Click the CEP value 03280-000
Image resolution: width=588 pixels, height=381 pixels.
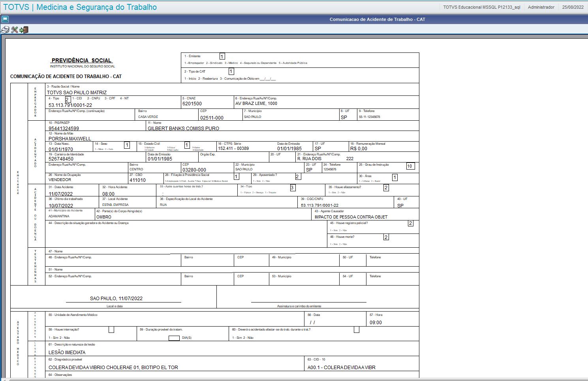point(194,170)
